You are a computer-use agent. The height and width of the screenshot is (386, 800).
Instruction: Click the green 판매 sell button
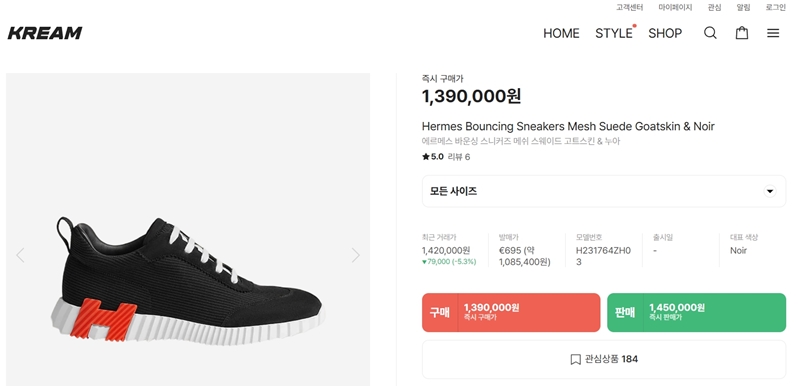[696, 313]
